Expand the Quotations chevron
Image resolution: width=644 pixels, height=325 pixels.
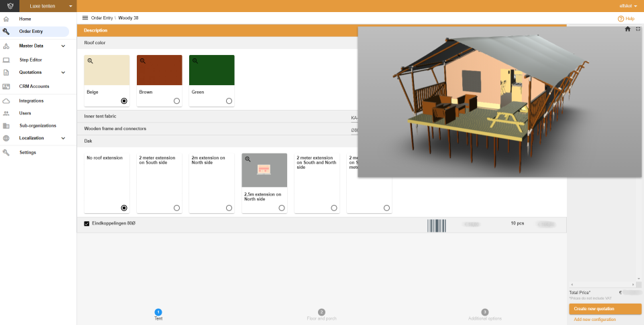[x=63, y=72]
